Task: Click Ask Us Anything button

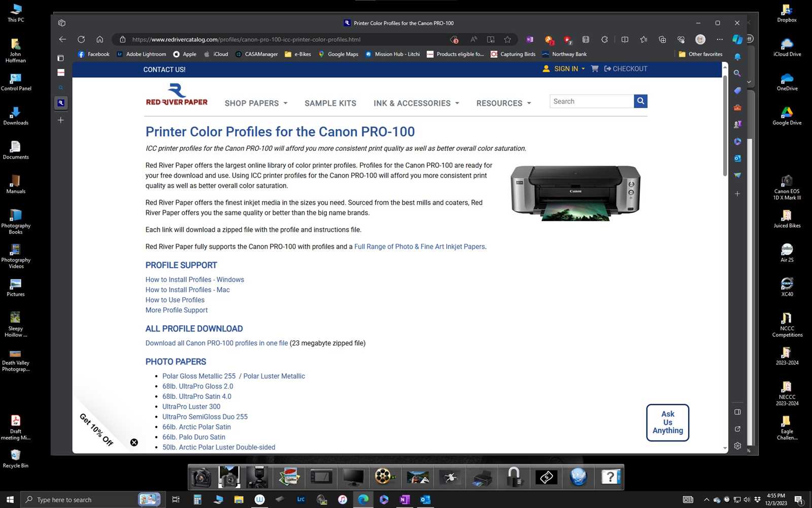Action: click(668, 423)
